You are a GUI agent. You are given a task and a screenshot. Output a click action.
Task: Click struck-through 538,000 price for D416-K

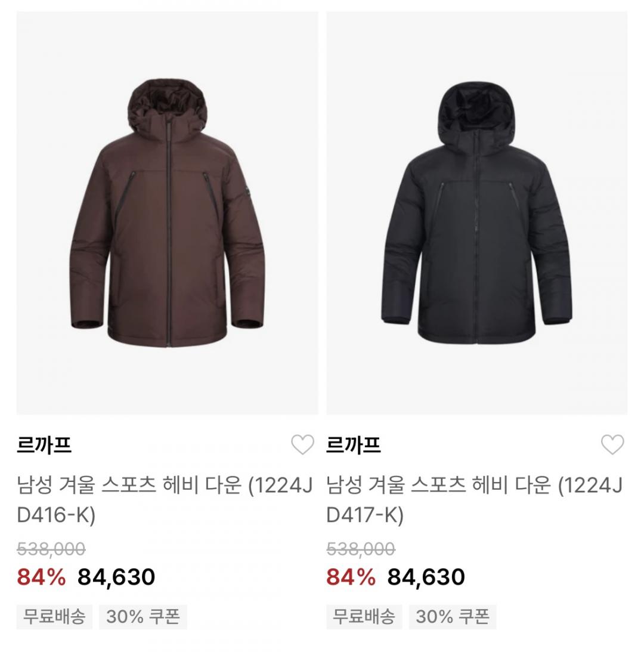[x=51, y=549]
